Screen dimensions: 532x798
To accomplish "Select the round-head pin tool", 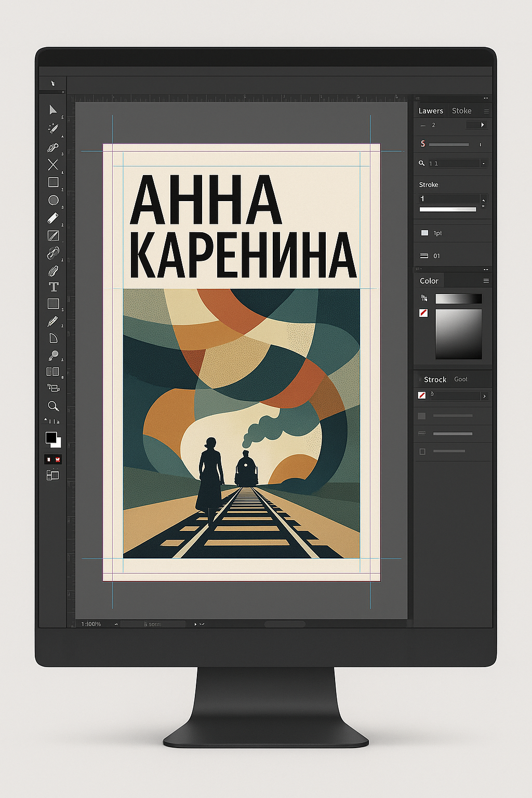I will click(53, 356).
